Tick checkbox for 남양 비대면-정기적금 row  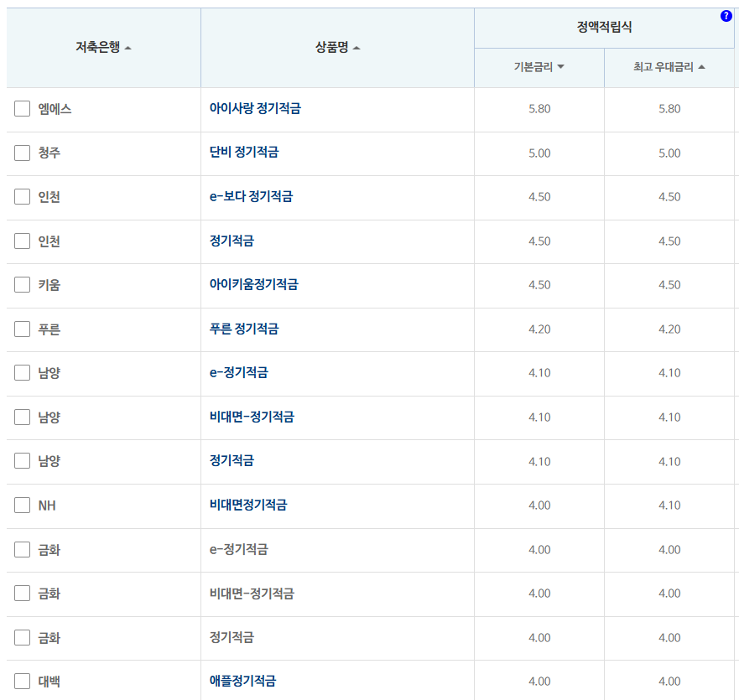point(22,417)
